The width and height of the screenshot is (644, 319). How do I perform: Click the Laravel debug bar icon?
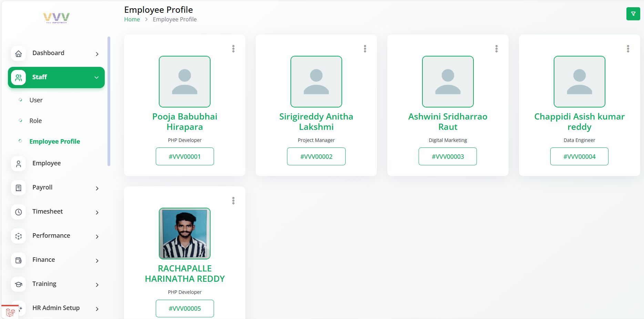(x=10, y=312)
